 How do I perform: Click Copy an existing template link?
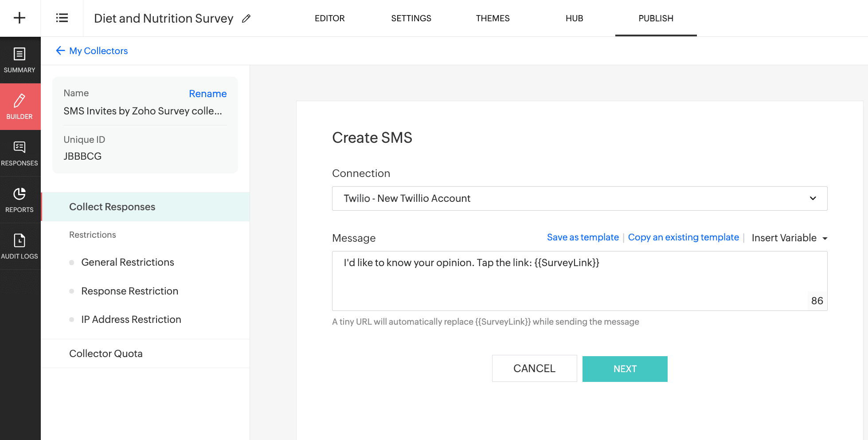pos(684,237)
